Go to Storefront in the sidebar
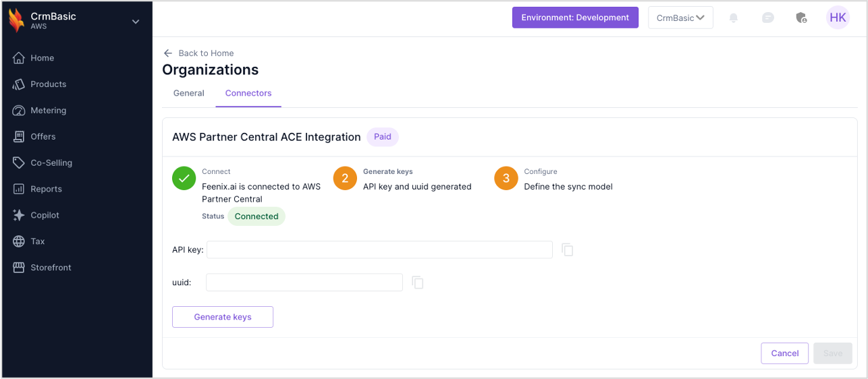The height and width of the screenshot is (379, 868). pyautogui.click(x=51, y=268)
